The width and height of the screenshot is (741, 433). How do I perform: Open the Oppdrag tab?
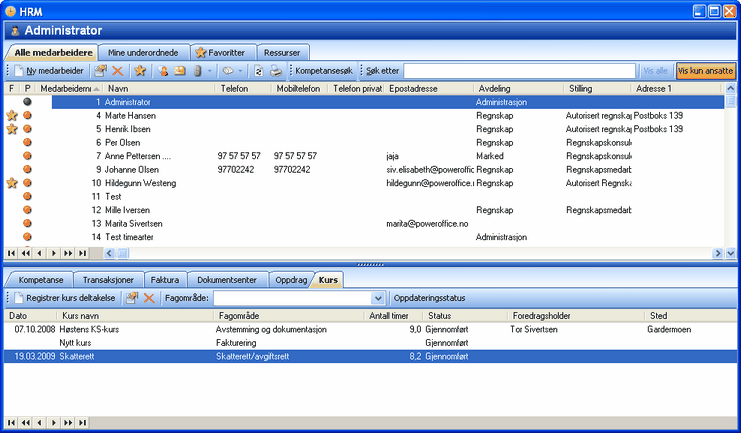click(291, 280)
